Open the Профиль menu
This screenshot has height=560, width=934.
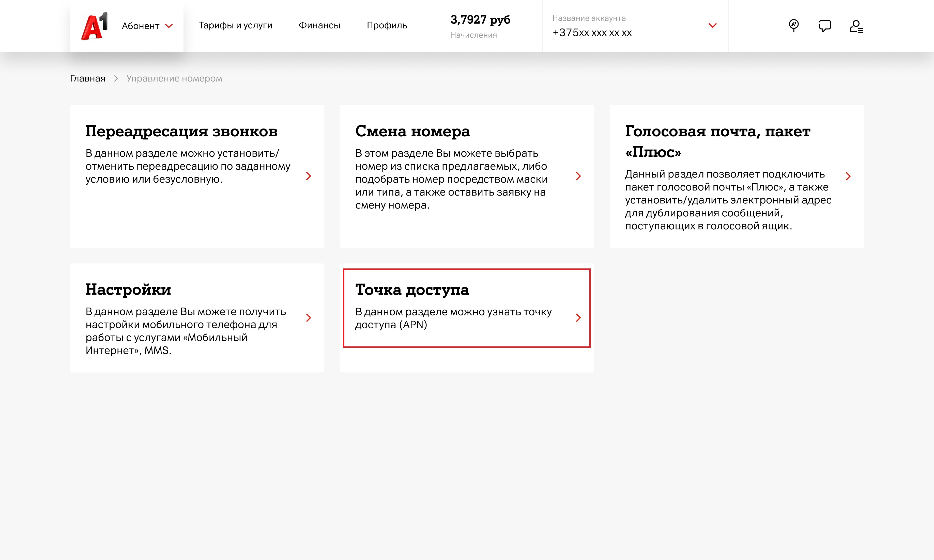coord(387,25)
